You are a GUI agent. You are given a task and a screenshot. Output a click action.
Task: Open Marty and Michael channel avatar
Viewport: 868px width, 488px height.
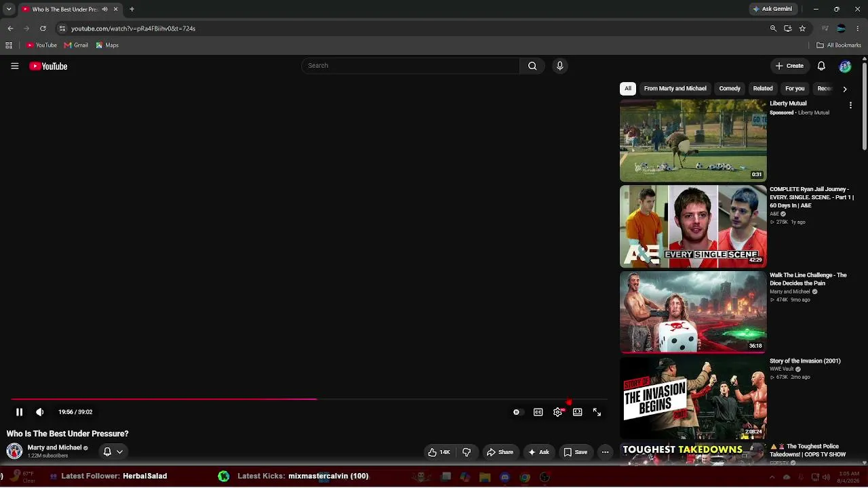pos(14,451)
